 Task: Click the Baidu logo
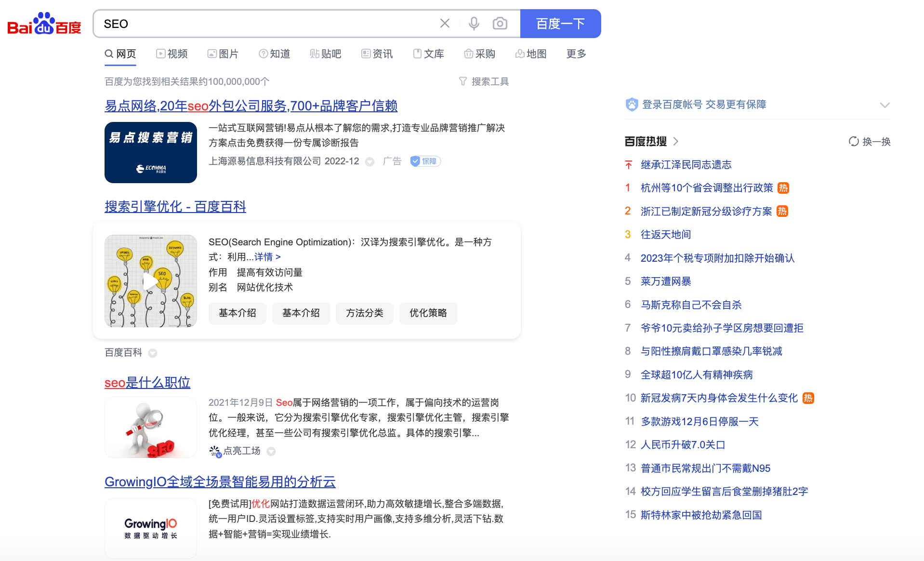tap(44, 24)
